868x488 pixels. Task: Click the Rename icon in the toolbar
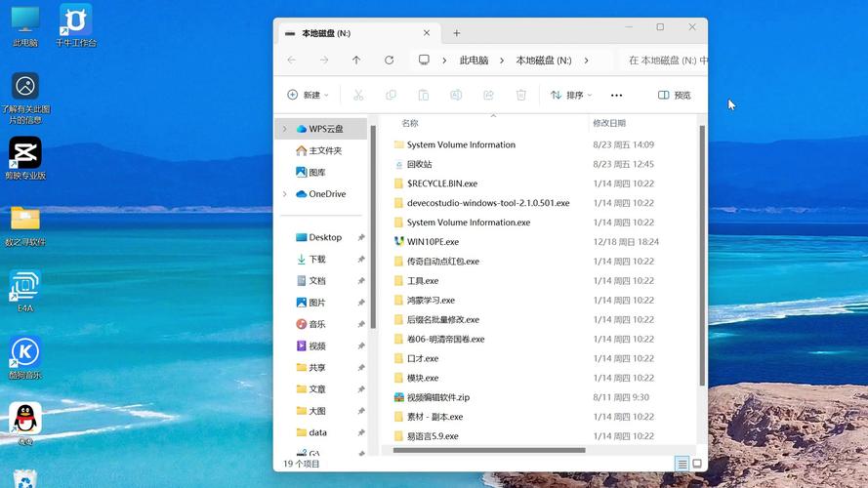click(456, 95)
